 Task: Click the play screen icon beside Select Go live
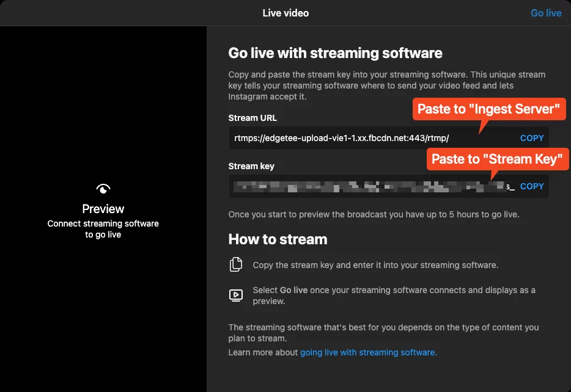pyautogui.click(x=235, y=296)
